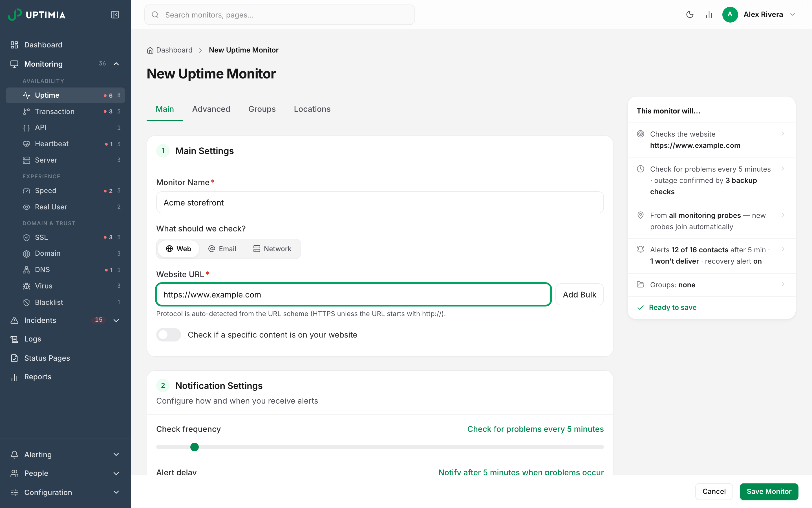Go to Dashboard breadcrumb link
The image size is (812, 508).
tap(170, 50)
